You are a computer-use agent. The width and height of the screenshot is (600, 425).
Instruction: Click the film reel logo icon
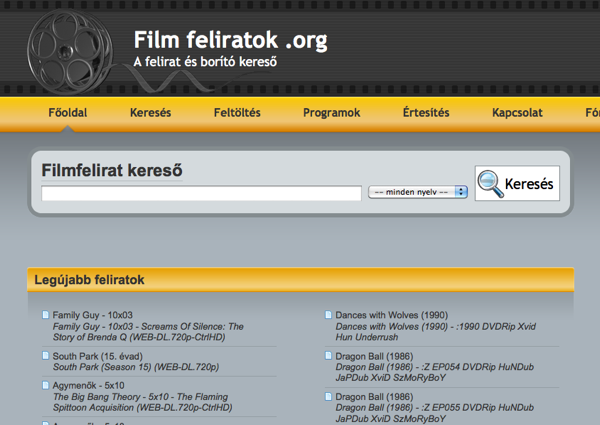(x=70, y=52)
